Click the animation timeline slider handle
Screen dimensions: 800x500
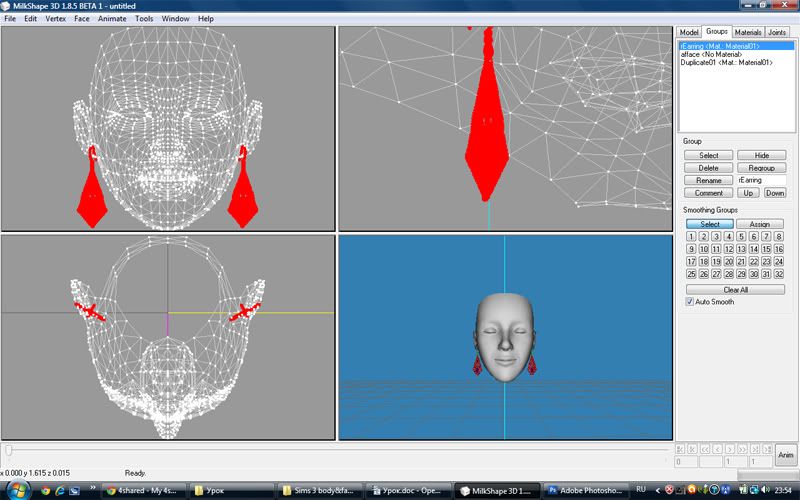click(x=8, y=450)
